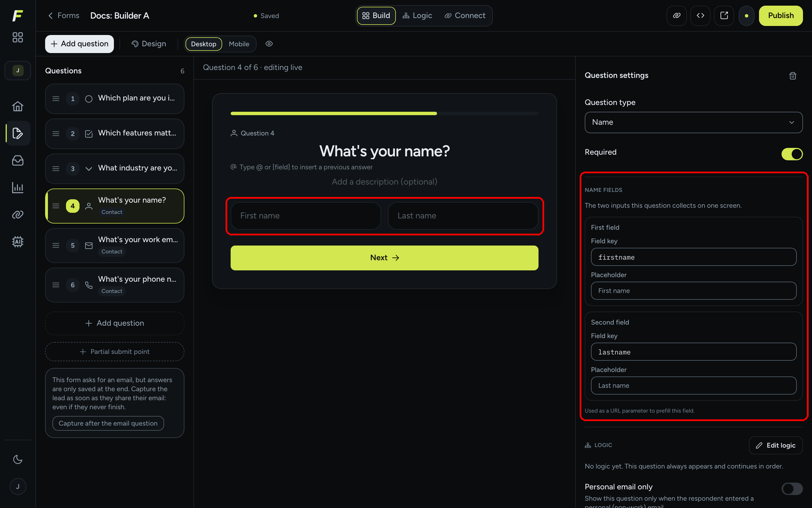Select question 3 What industry dropdown item
The height and width of the screenshot is (508, 812).
(x=115, y=169)
